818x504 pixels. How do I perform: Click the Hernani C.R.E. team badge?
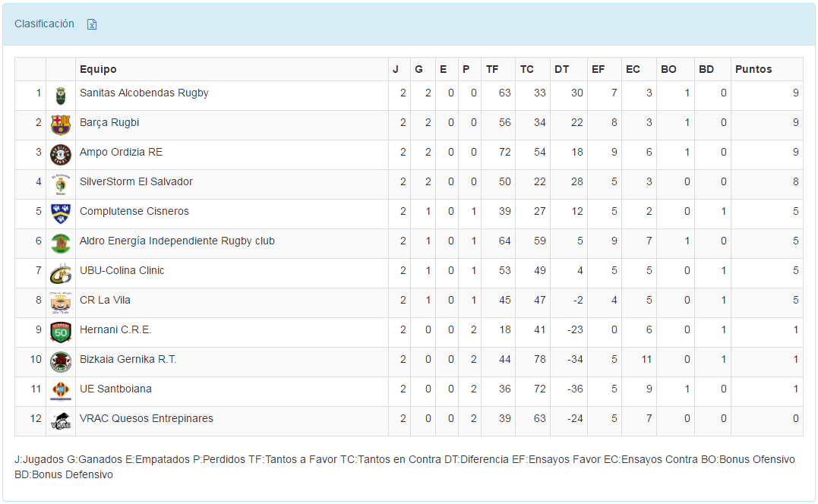coord(61,332)
